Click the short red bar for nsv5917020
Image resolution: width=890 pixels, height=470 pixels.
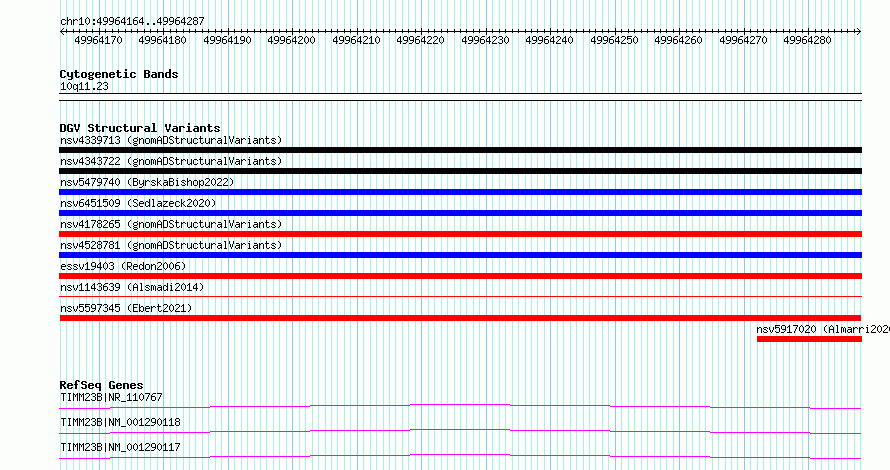(x=809, y=339)
